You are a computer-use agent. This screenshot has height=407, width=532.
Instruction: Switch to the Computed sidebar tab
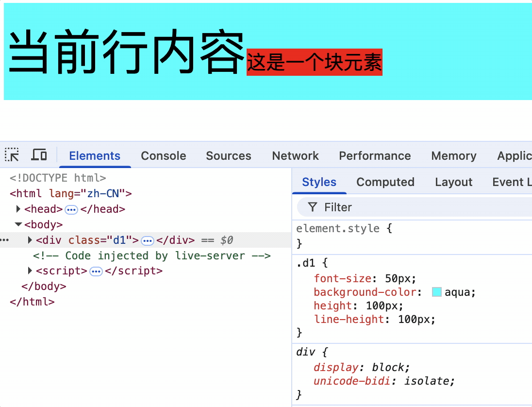click(x=385, y=182)
